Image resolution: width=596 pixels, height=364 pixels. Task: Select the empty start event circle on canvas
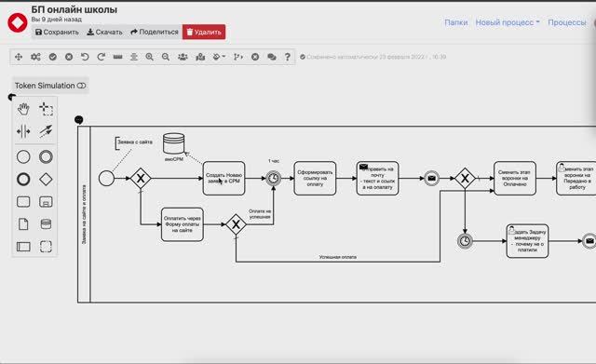tap(106, 178)
